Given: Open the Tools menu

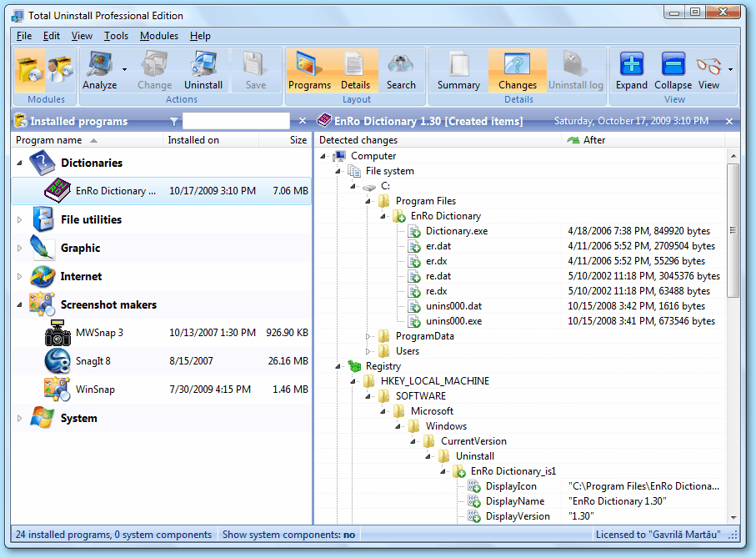Looking at the screenshot, I should (116, 36).
